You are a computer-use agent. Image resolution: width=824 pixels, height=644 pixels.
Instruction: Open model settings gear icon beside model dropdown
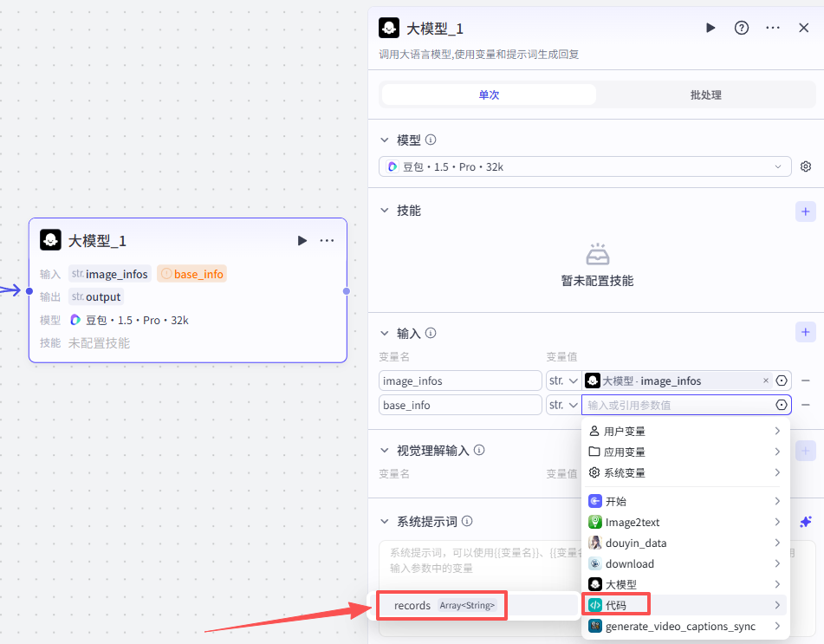pos(806,166)
